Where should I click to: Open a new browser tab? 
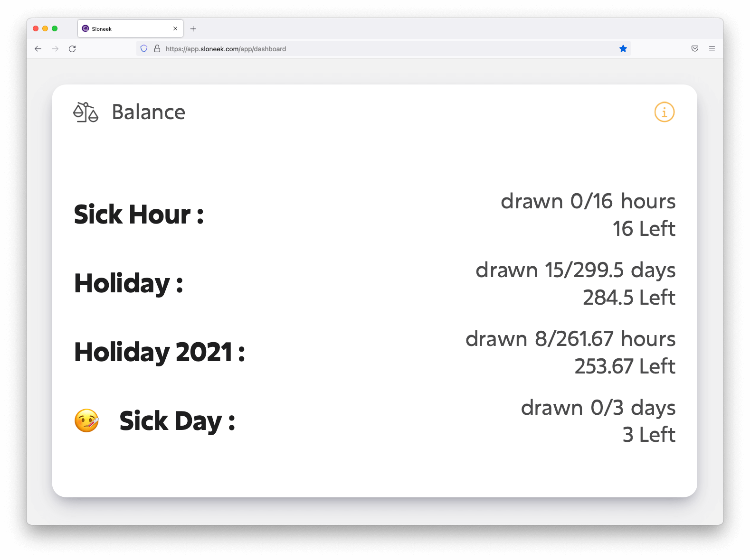pyautogui.click(x=193, y=29)
